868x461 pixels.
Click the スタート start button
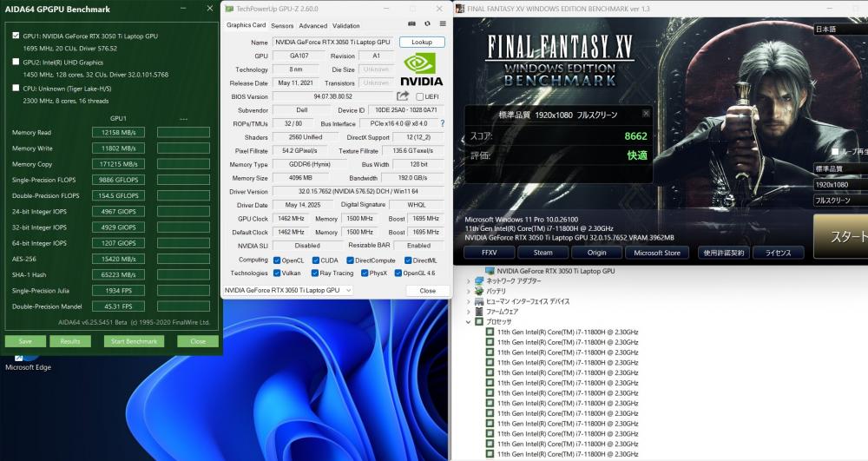[x=841, y=237]
